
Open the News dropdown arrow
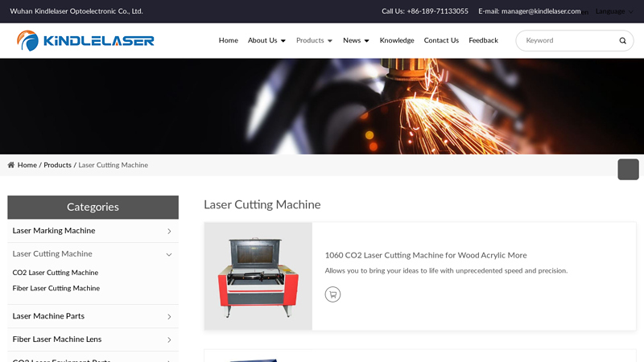click(367, 41)
